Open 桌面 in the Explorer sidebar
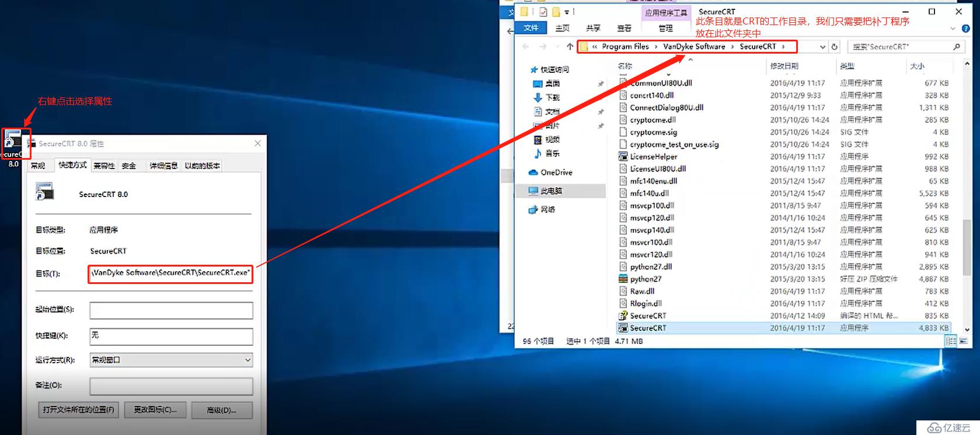 547,83
